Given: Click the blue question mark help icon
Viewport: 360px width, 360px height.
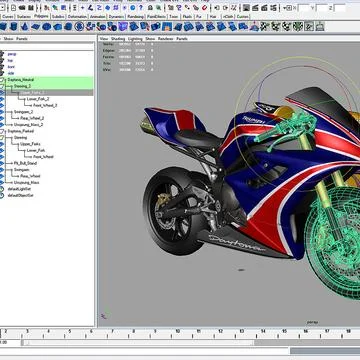Looking at the screenshot, I should 141,7.
